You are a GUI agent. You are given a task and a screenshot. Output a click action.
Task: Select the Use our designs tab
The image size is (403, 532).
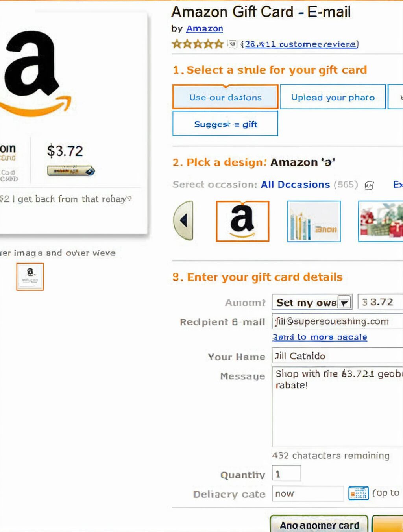click(225, 97)
